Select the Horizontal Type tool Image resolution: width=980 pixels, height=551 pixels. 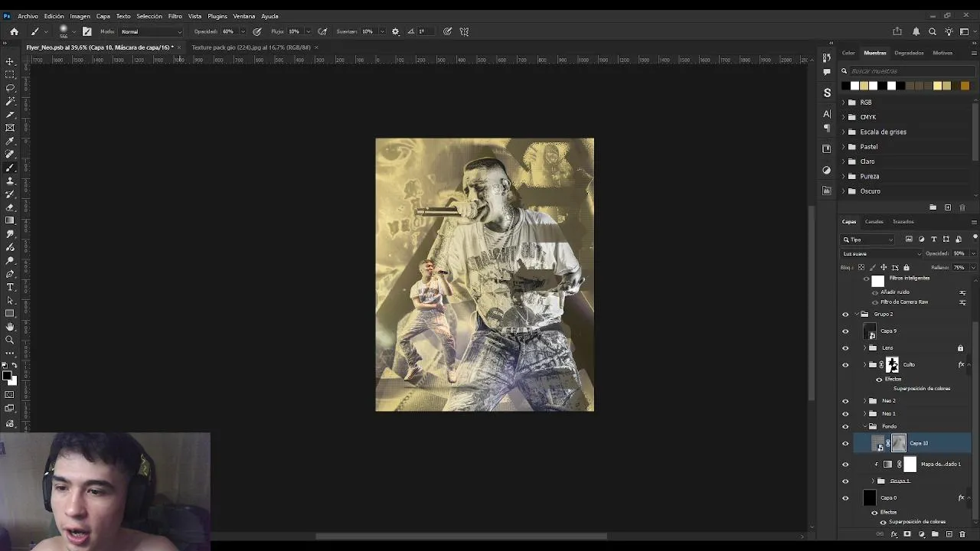[x=10, y=287]
